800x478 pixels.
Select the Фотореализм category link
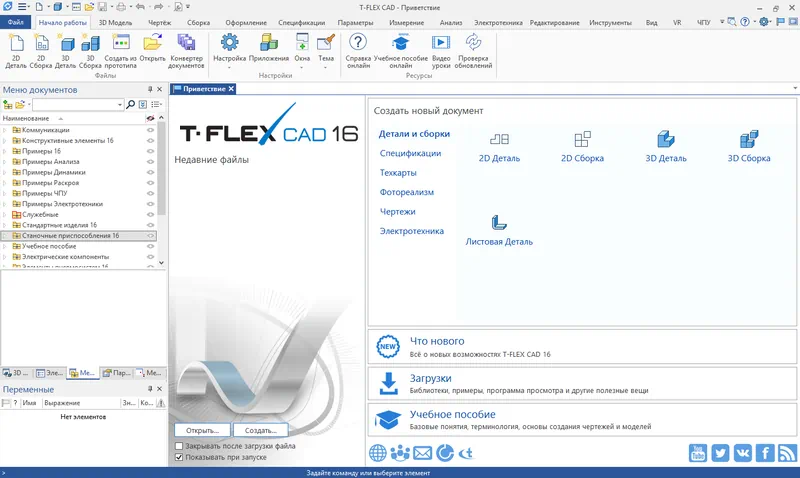point(407,192)
